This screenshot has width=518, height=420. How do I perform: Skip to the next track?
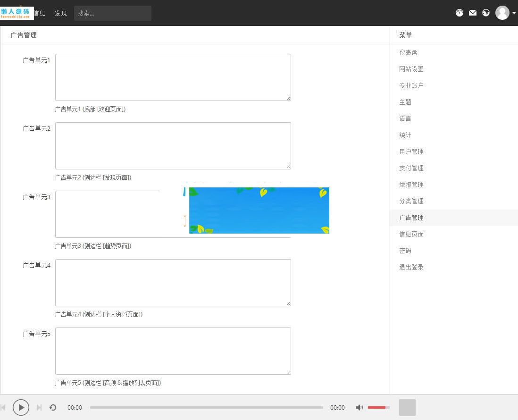[39, 407]
